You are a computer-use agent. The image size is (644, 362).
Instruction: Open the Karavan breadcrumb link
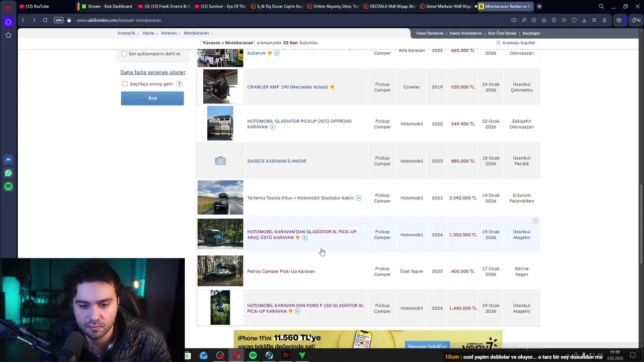coord(169,33)
